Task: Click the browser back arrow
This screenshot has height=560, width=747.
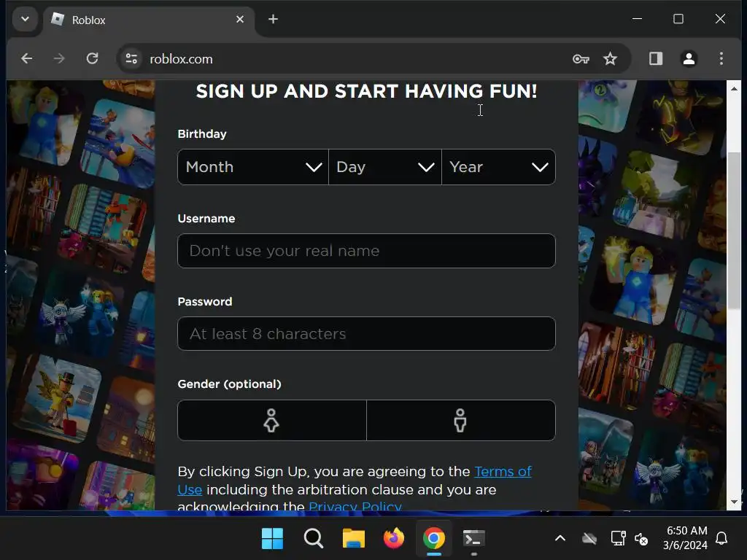Action: pos(27,58)
